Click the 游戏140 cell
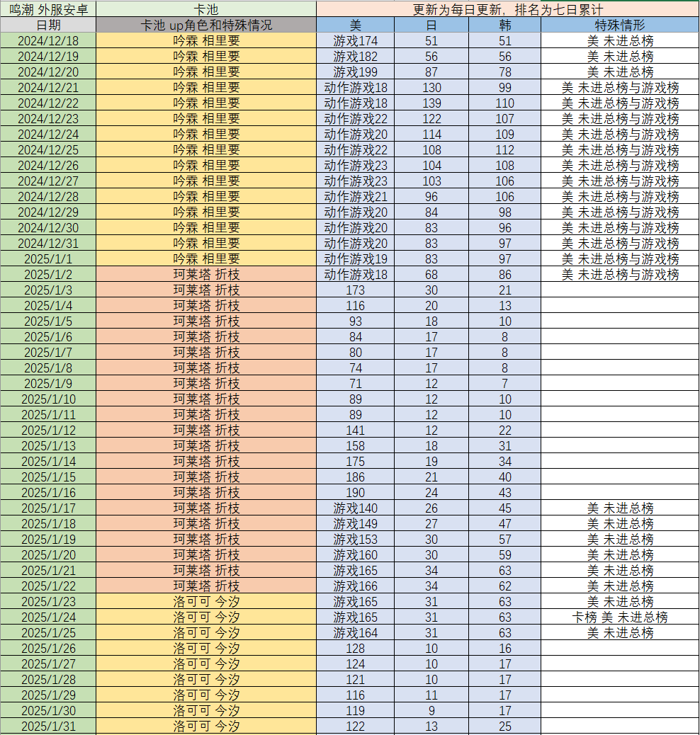The width and height of the screenshot is (700, 735). (x=356, y=508)
